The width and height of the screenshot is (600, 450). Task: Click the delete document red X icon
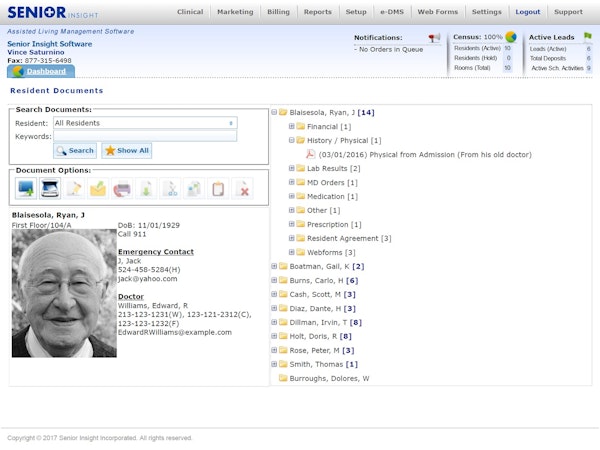(x=242, y=188)
